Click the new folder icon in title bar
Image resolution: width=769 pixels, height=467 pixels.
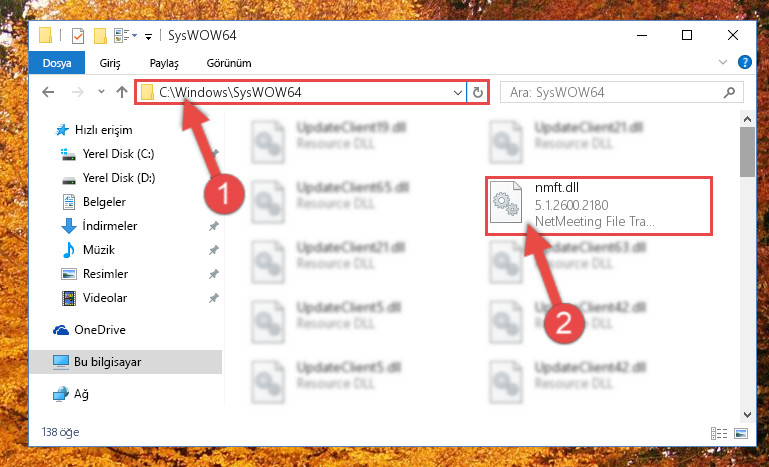click(x=100, y=36)
